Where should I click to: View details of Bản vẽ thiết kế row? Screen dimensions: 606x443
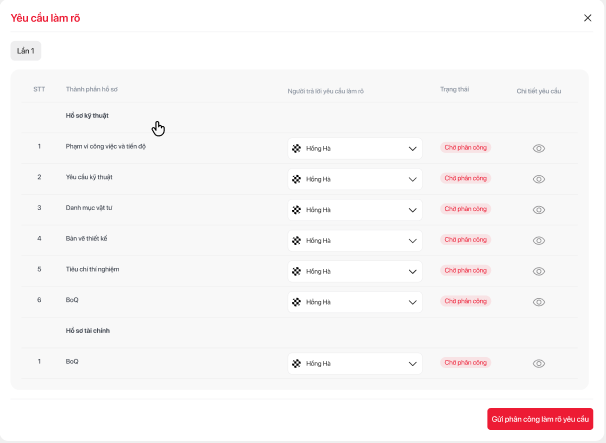538,241
